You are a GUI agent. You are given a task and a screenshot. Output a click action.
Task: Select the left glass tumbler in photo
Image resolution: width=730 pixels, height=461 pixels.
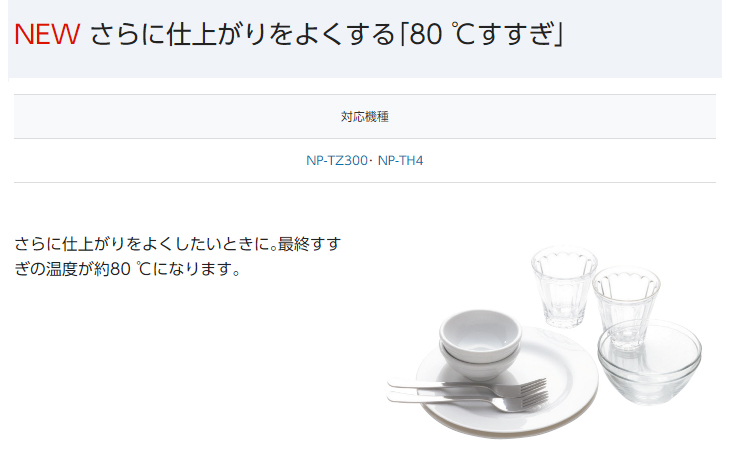click(x=564, y=286)
